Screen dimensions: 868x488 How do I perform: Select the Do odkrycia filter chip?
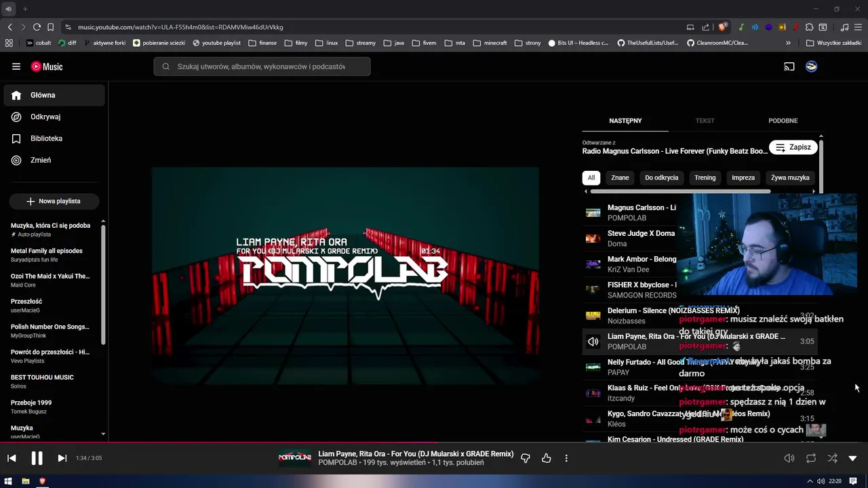point(662,178)
